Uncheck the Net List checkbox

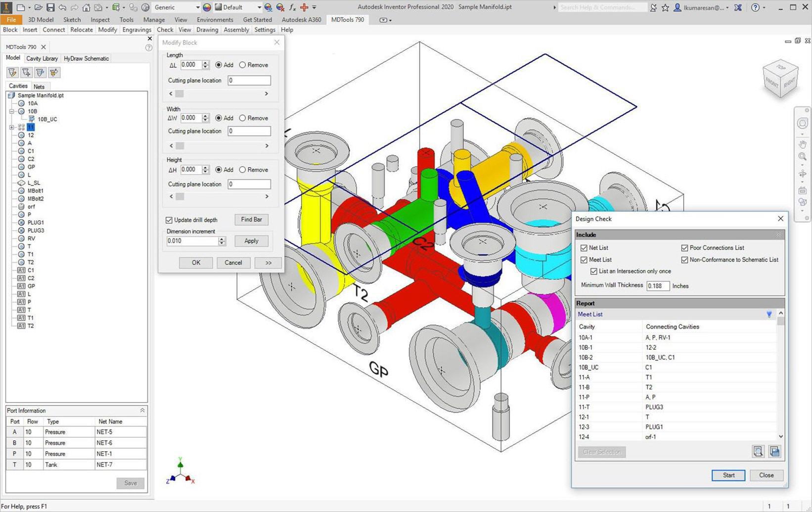point(584,248)
